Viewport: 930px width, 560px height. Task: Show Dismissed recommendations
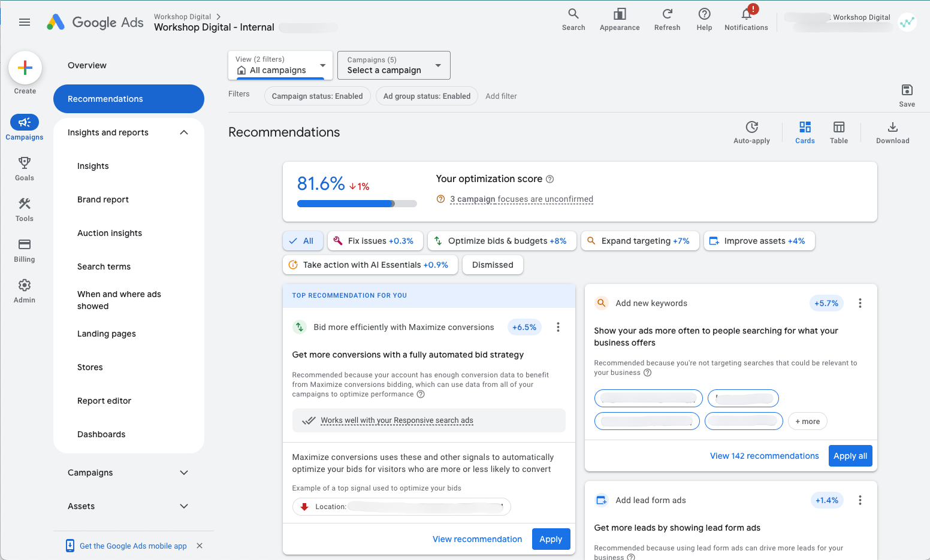pos(493,265)
